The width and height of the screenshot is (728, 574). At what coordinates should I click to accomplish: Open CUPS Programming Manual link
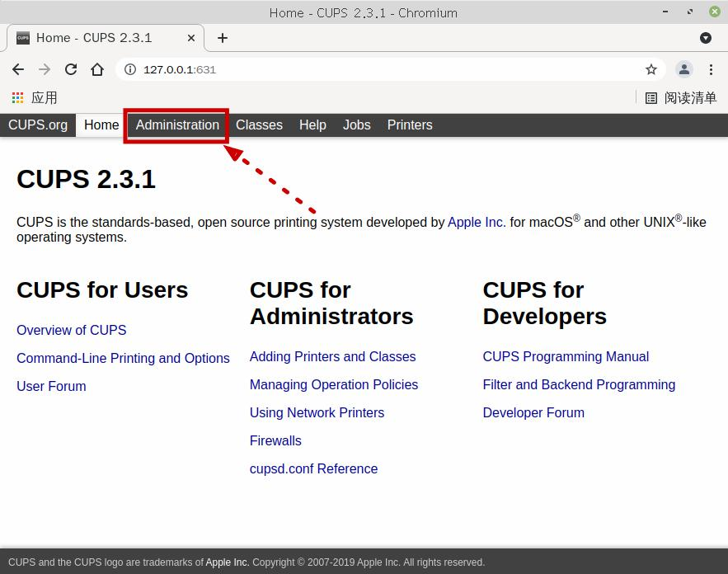coord(566,356)
